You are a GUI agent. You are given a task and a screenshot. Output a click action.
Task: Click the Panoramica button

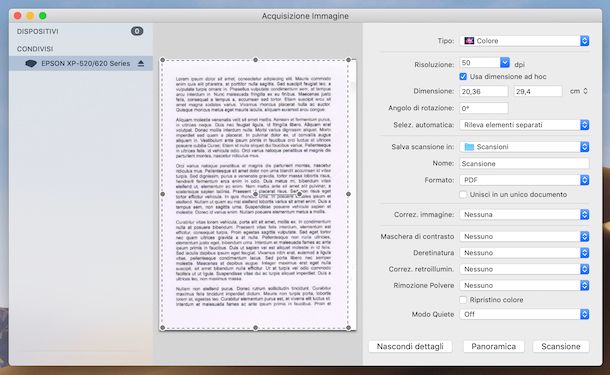tap(494, 347)
